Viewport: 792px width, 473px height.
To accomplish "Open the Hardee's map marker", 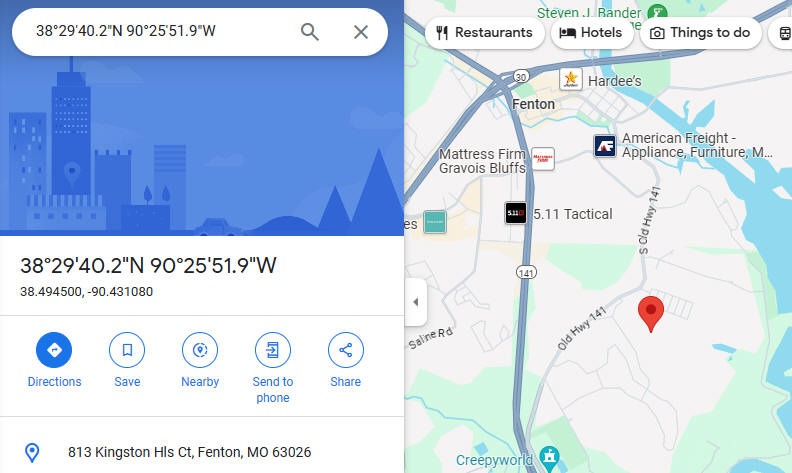I will point(571,79).
